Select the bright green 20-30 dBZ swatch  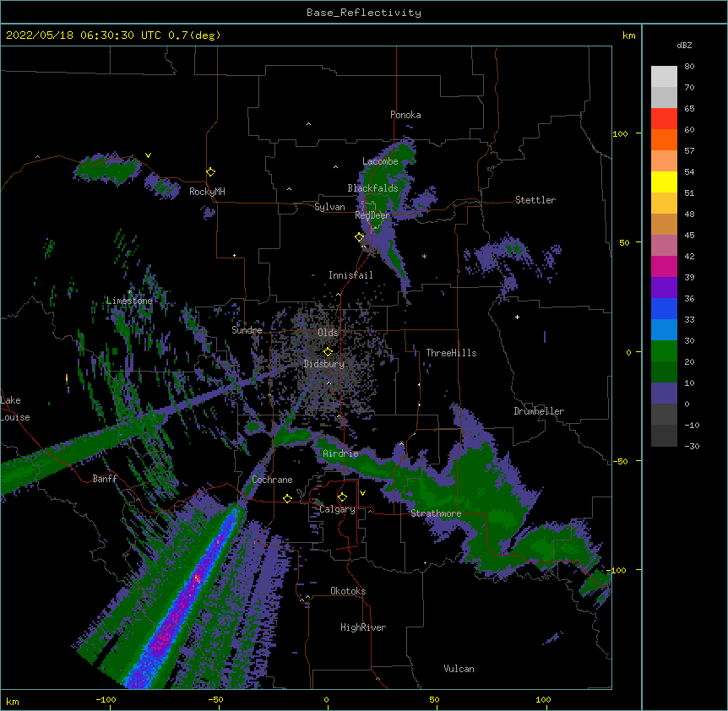(664, 351)
